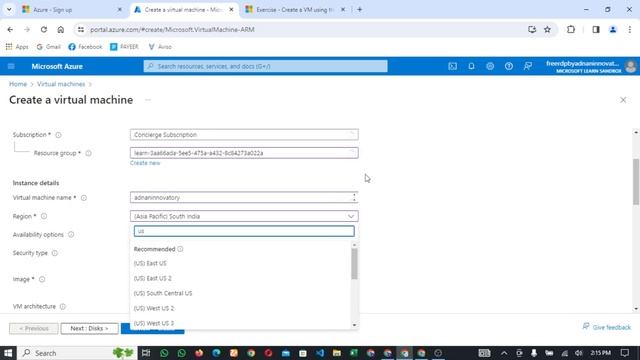Open the browser side panel icon
The width and height of the screenshot is (640, 360).
[596, 29]
